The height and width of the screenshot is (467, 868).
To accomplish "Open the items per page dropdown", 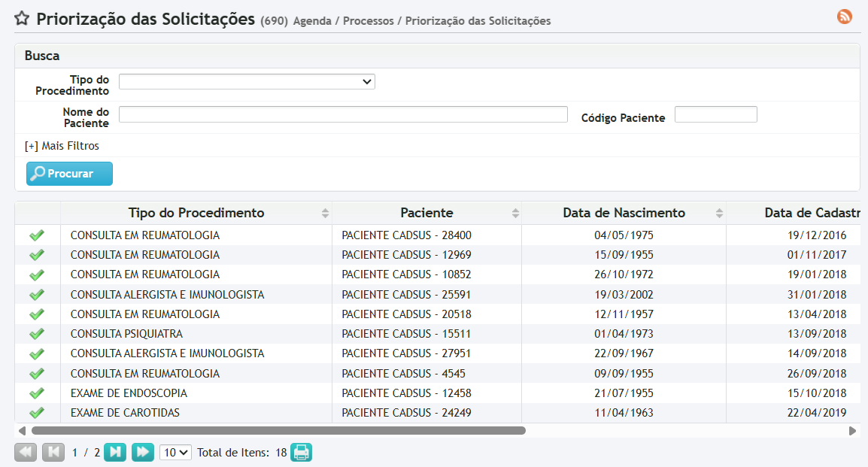I will click(x=175, y=453).
